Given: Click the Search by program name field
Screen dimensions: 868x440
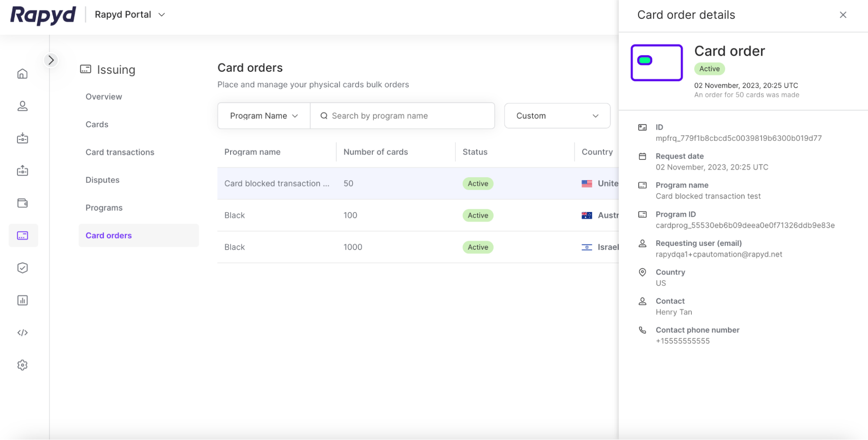Looking at the screenshot, I should pyautogui.click(x=408, y=116).
